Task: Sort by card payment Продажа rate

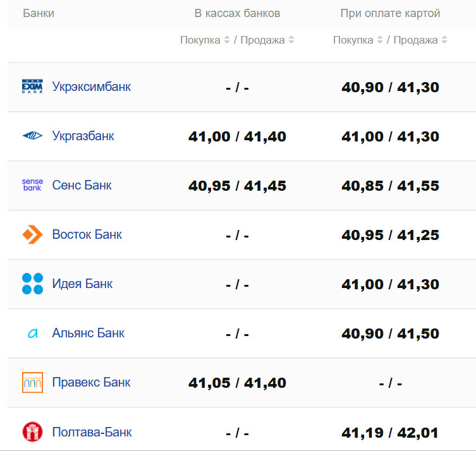Action: [444, 40]
